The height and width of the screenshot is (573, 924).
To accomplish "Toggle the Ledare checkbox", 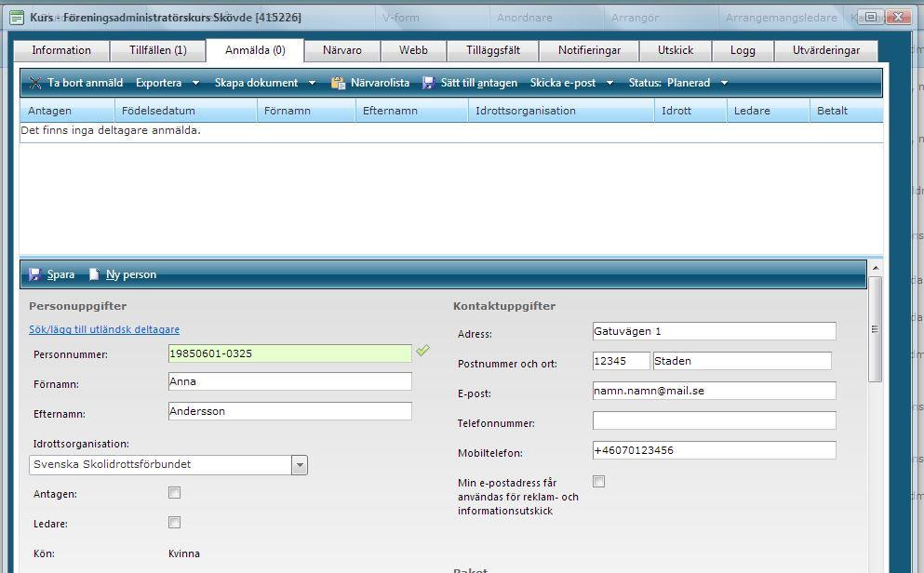I will click(174, 523).
